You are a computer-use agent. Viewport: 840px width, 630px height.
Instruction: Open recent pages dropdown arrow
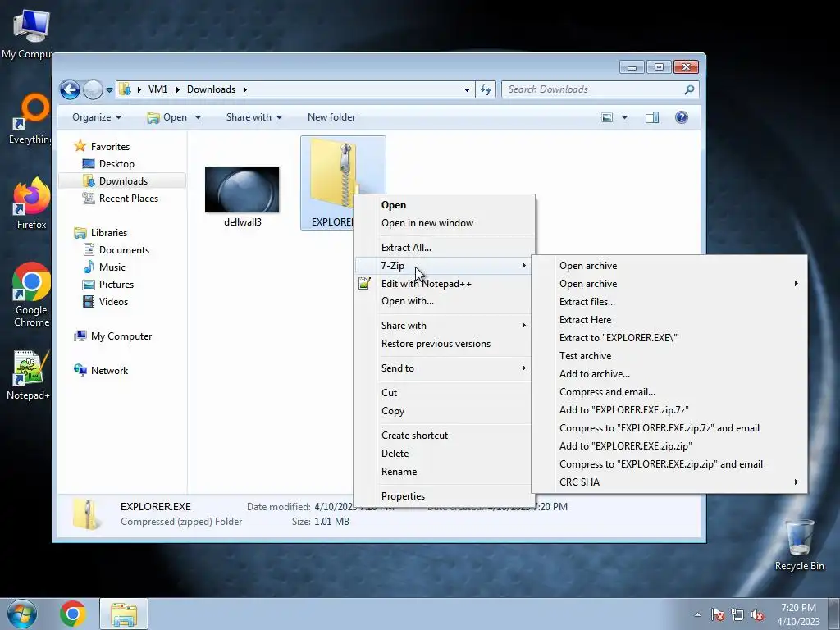tap(109, 90)
